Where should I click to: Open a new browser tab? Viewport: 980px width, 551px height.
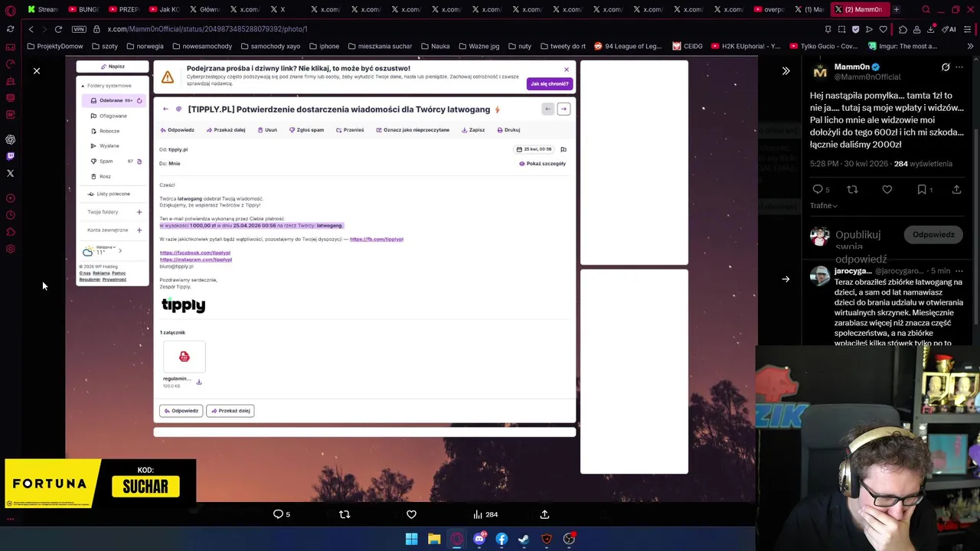pos(896,9)
